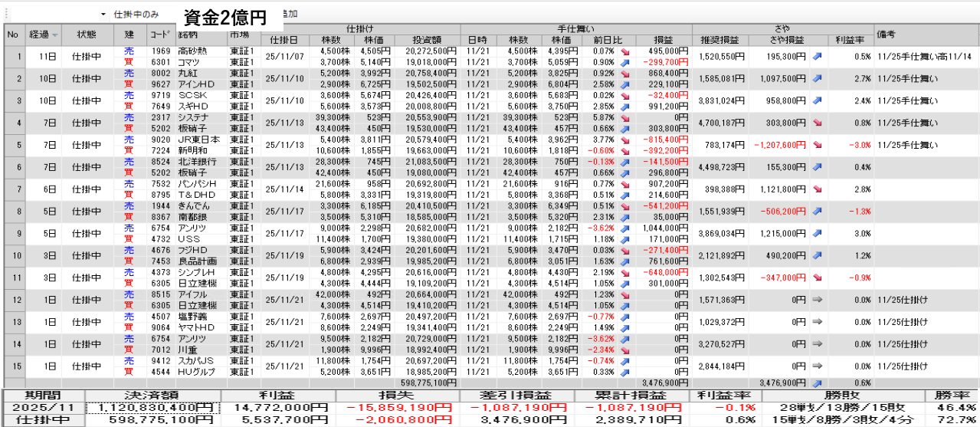Click the sort arrow in the 経過 column header
The image size is (980, 427).
(55, 35)
